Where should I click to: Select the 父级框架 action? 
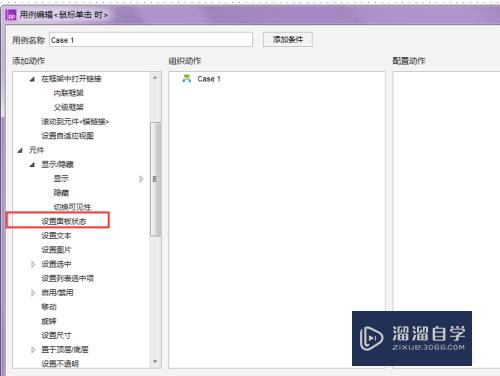coord(68,107)
